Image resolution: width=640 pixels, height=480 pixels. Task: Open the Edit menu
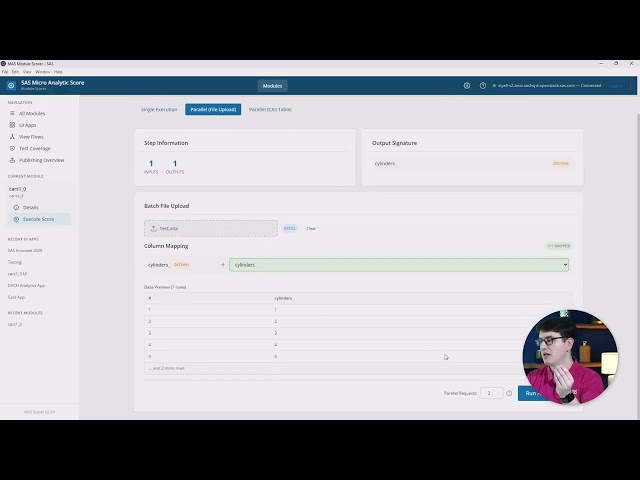pos(15,71)
